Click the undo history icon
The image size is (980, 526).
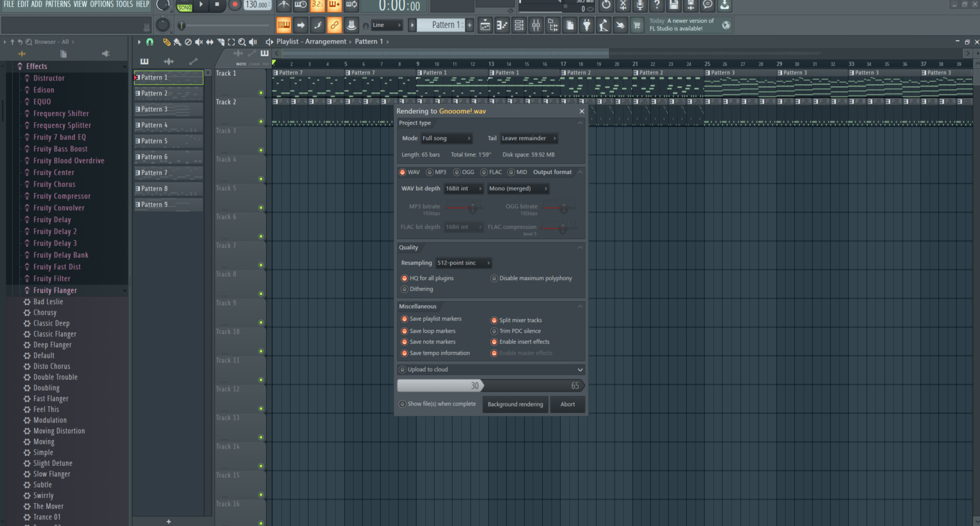(606, 5)
